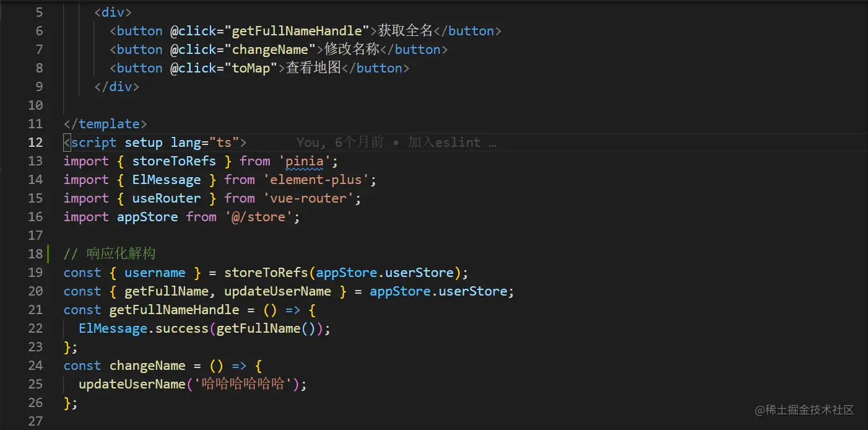Click 'appStore' in the line 16 import
This screenshot has width=868, height=430.
[x=147, y=217]
